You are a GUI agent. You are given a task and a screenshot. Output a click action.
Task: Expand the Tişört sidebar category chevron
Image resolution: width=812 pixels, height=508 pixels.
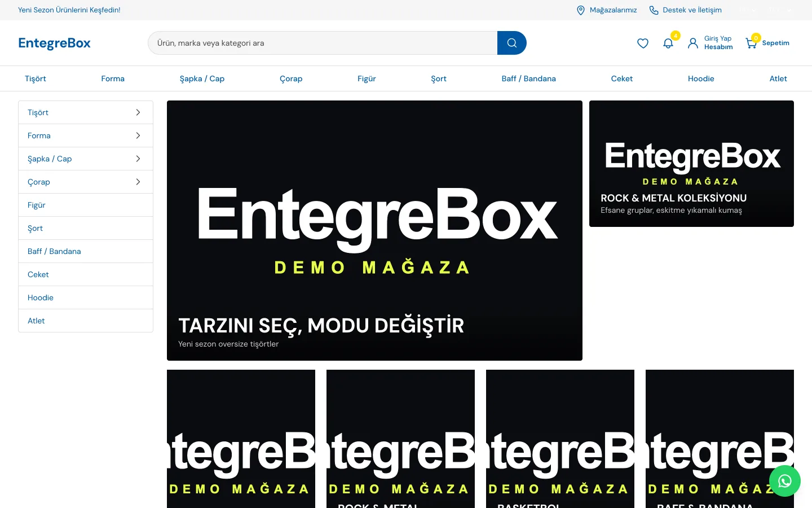tap(138, 112)
